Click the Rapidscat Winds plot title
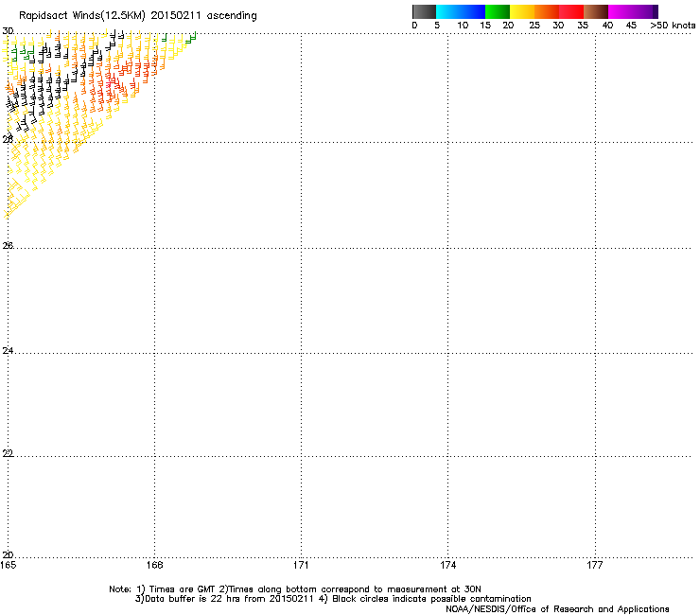The width and height of the screenshot is (700, 615). tap(138, 16)
